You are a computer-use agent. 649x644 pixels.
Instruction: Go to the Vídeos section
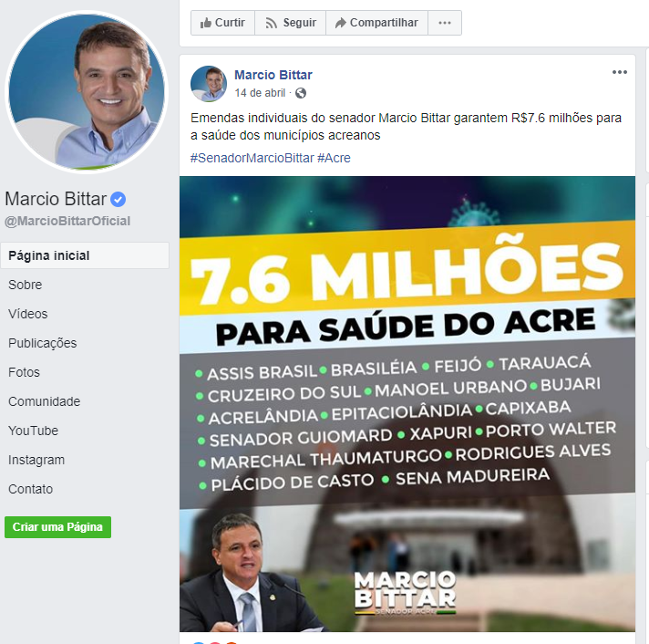click(27, 314)
